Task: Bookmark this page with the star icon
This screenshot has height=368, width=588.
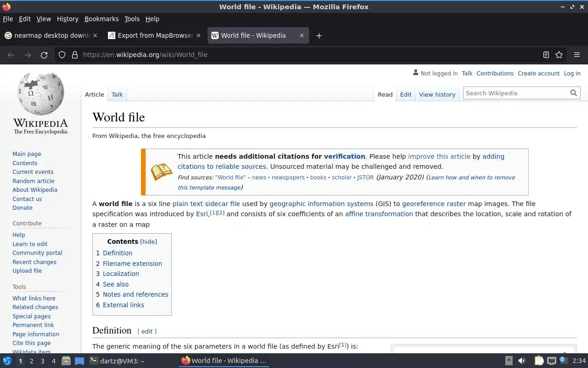Action: [x=559, y=55]
